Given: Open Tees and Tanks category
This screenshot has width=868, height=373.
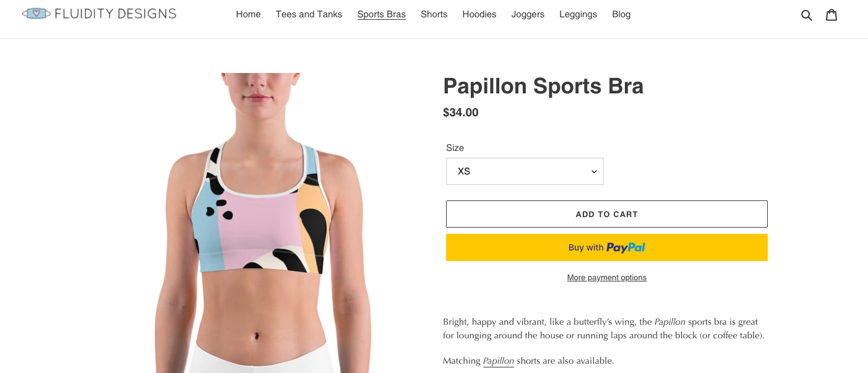Looking at the screenshot, I should [309, 14].
